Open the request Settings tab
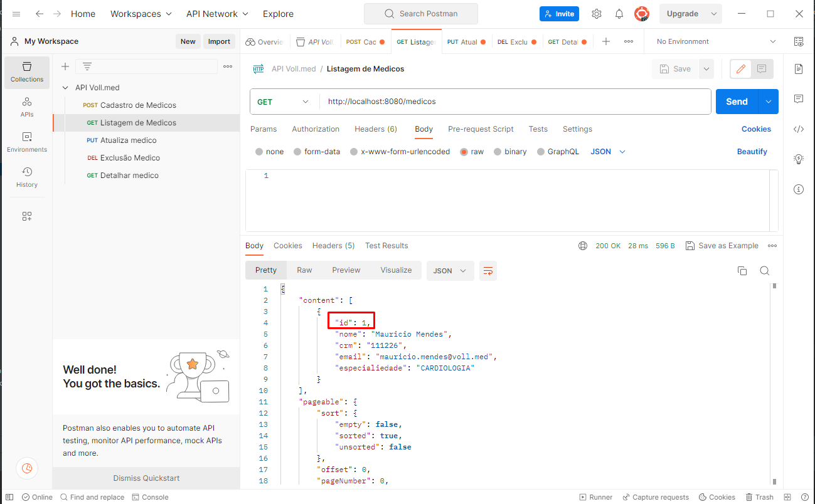815x504 pixels. pos(577,129)
